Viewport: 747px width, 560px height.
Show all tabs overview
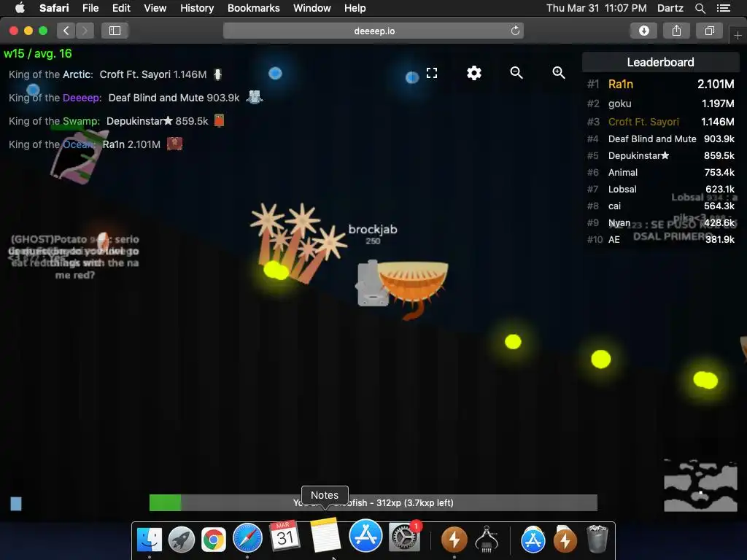709,31
